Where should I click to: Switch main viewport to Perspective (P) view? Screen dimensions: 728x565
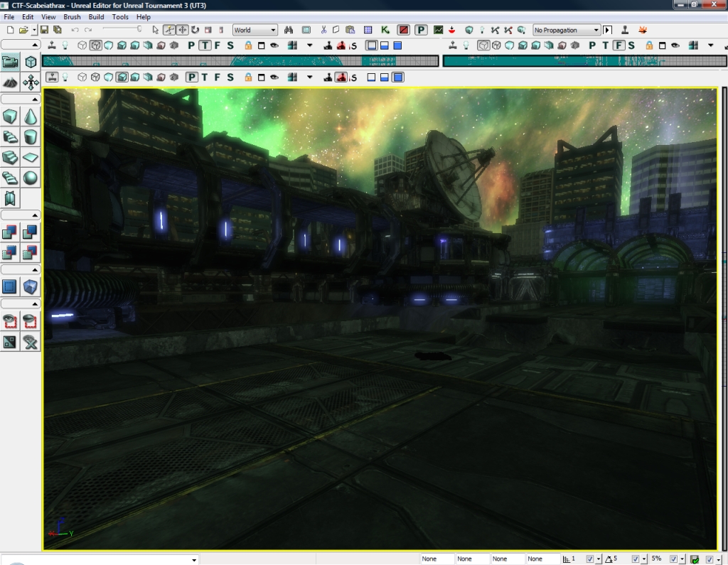pos(192,77)
